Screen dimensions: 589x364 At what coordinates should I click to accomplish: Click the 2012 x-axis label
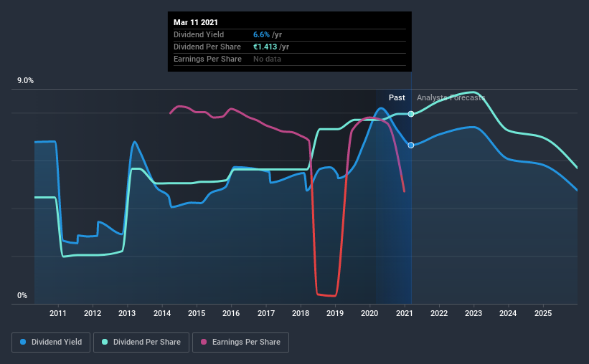[93, 313]
